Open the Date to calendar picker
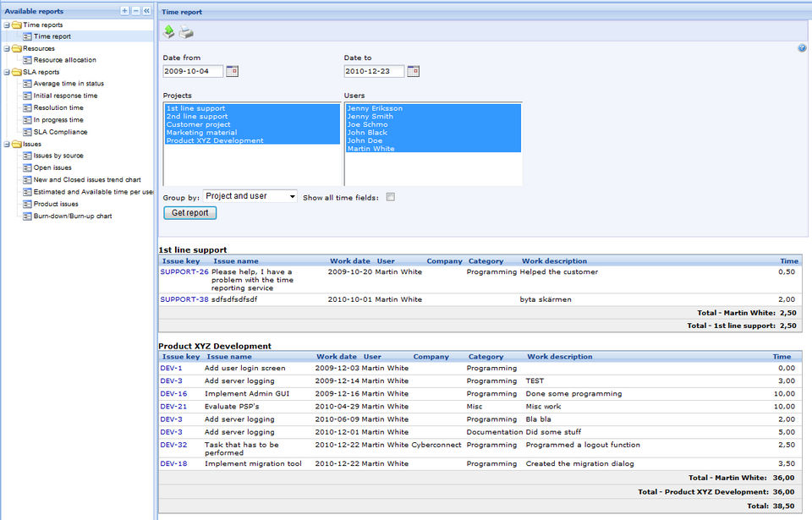812x520 pixels. [x=414, y=72]
